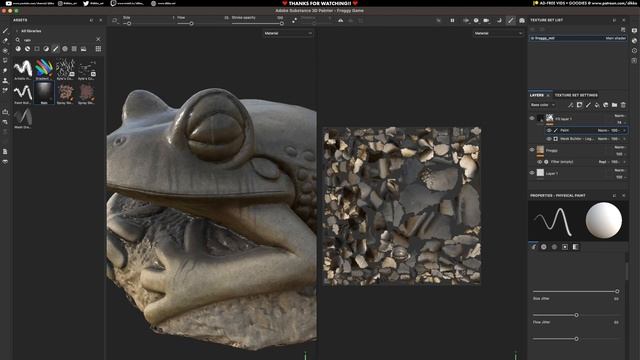Click the Size slider handle

pyautogui.click(x=129, y=24)
